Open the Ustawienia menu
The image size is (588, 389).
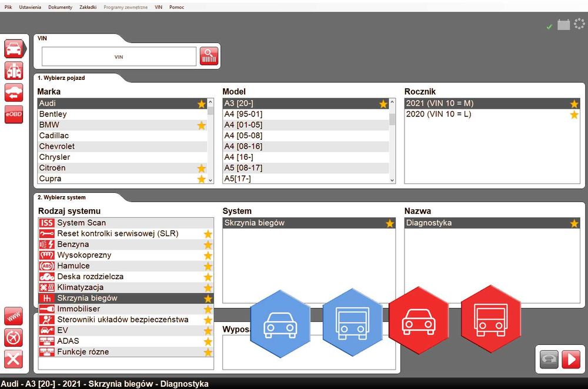(30, 7)
